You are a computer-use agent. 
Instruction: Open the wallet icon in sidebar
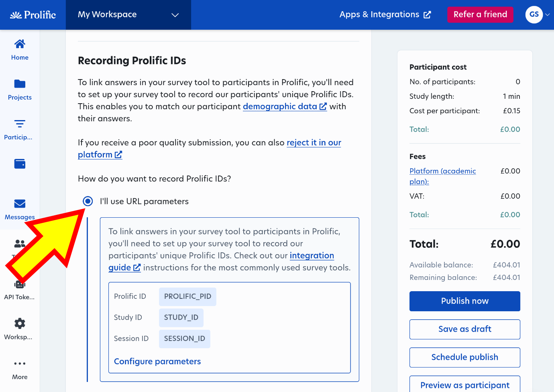point(20,164)
